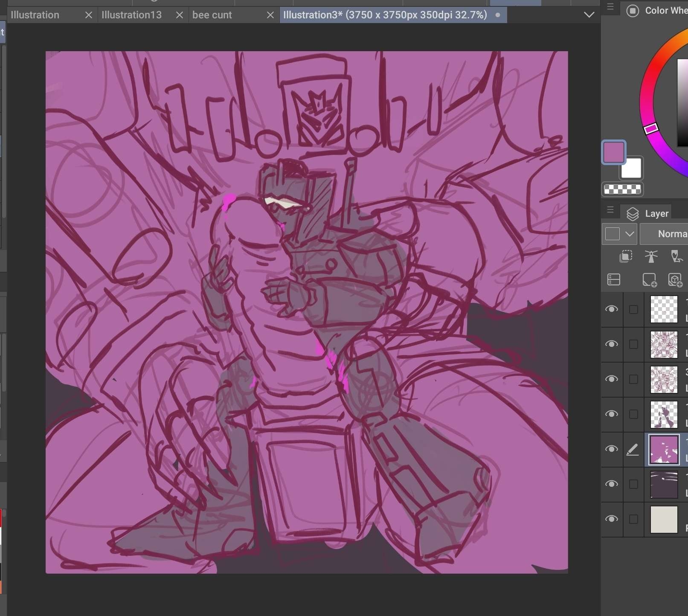This screenshot has width=688, height=616.
Task: Close the Illustration13 tab with its X
Action: [x=180, y=15]
